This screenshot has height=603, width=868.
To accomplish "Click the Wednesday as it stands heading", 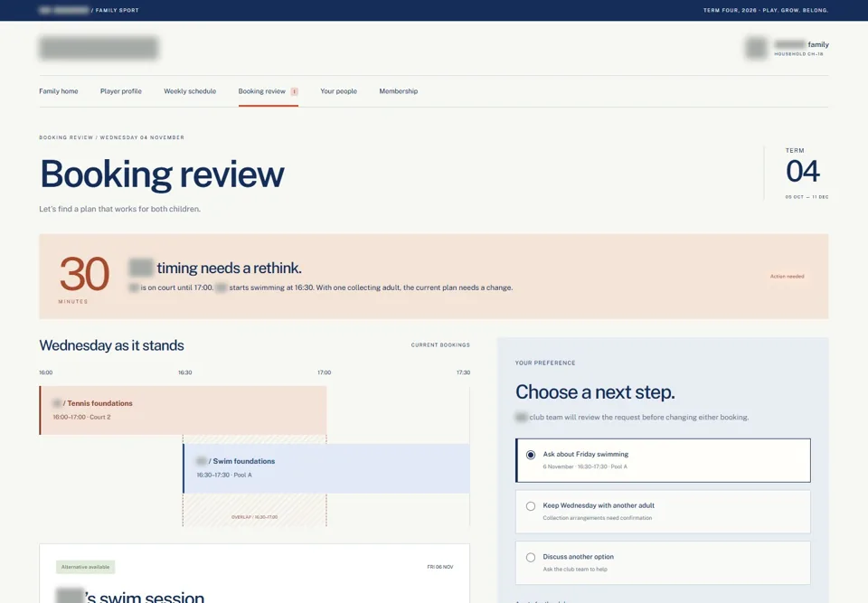I will (111, 345).
